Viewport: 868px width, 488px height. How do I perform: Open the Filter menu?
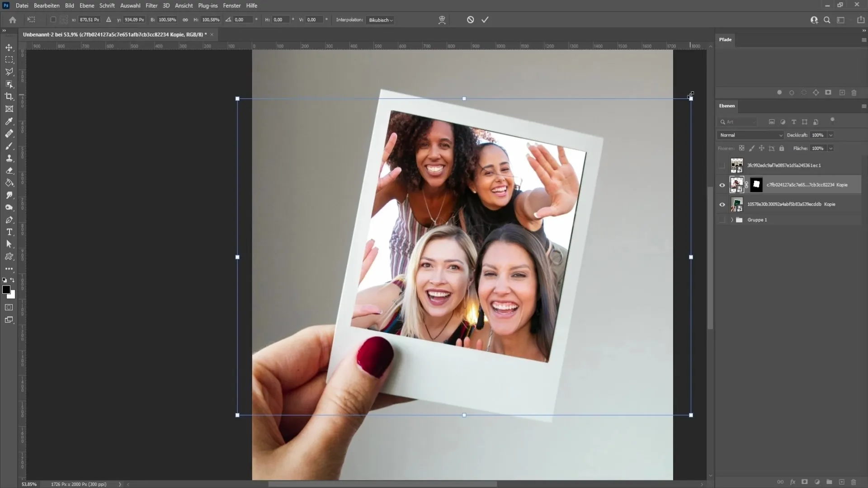151,5
